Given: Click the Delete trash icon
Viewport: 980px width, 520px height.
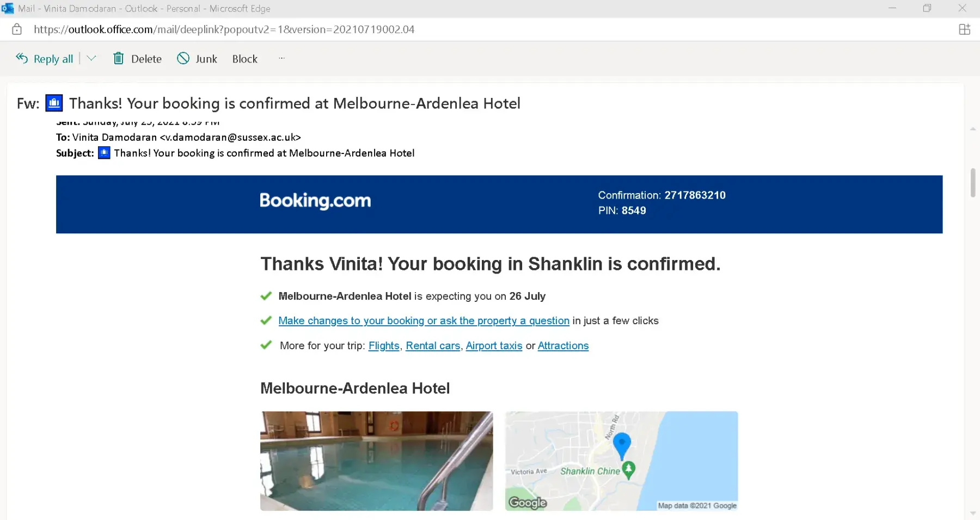Looking at the screenshot, I should (x=118, y=58).
